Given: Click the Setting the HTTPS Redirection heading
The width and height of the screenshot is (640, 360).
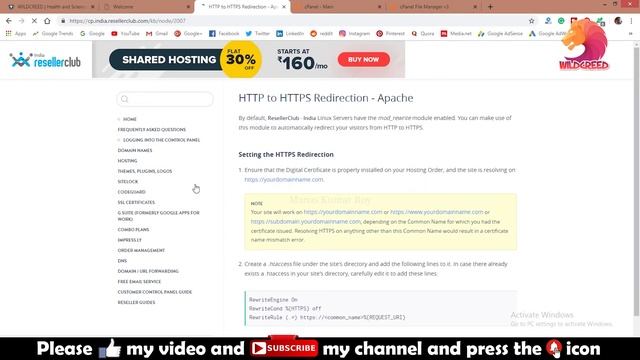Looking at the screenshot, I should click(286, 154).
